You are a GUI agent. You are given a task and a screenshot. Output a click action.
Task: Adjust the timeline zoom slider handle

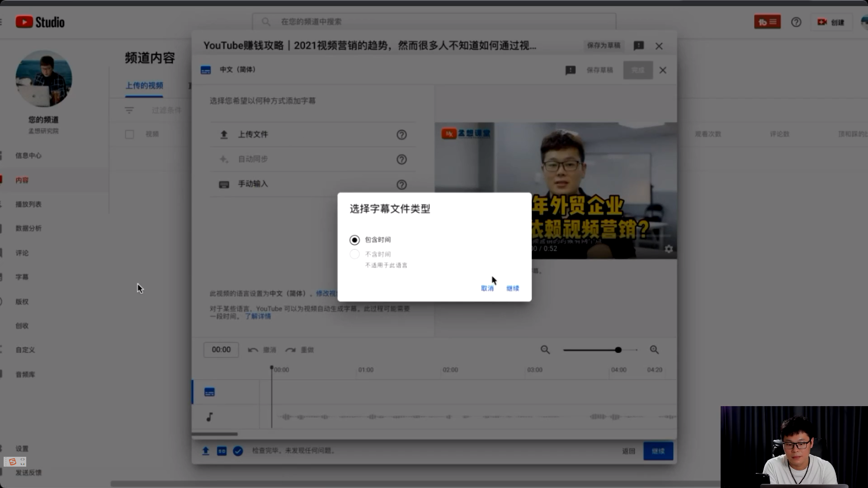click(618, 350)
